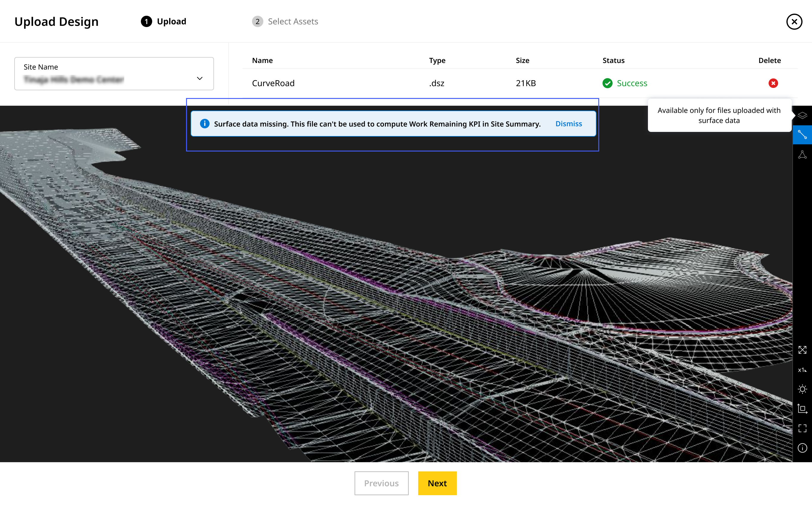The width and height of the screenshot is (812, 505).
Task: Expand the Site Name dropdown
Action: click(114, 73)
